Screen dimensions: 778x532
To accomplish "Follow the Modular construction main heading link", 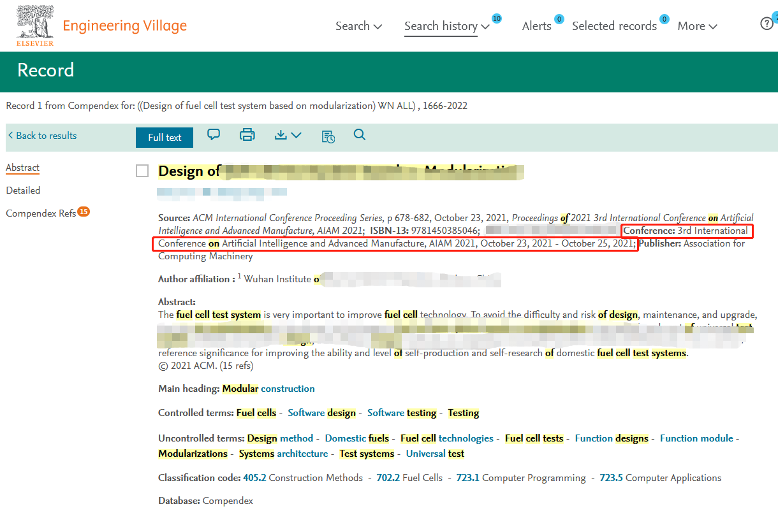I will pos(268,389).
